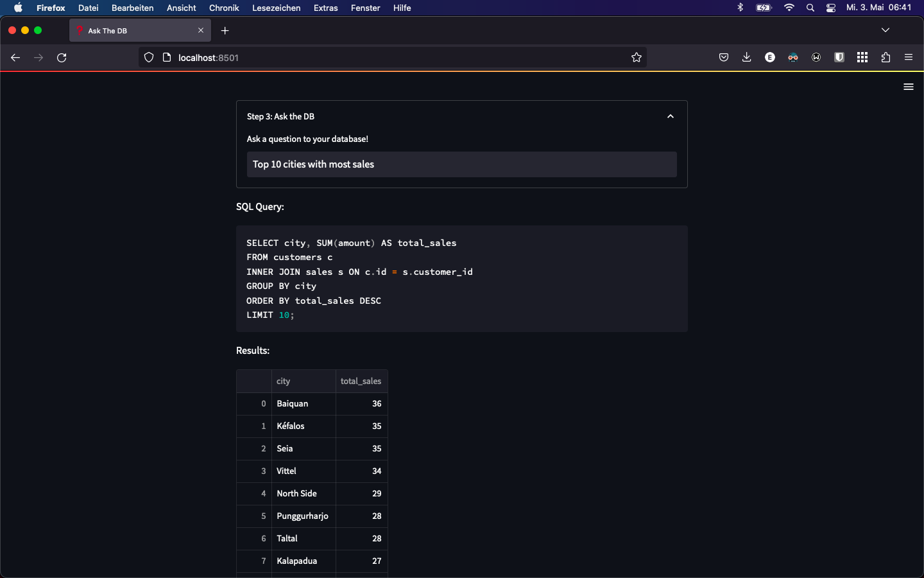Open Spotlight search
This screenshot has width=924, height=578.
pyautogui.click(x=810, y=8)
